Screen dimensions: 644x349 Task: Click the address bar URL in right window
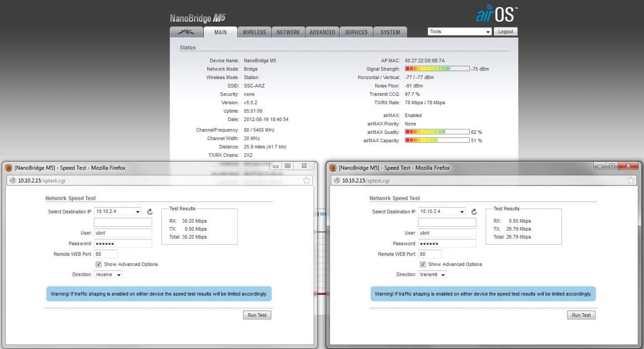(x=366, y=180)
